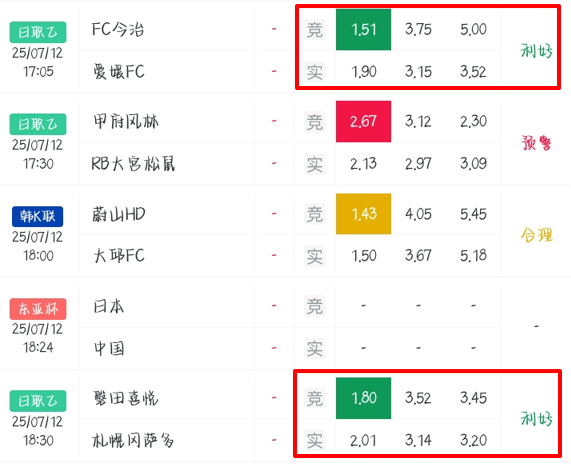Click the 日职乙 badge for 磐田喜悦 match
The image size is (571, 467).
click(38, 401)
